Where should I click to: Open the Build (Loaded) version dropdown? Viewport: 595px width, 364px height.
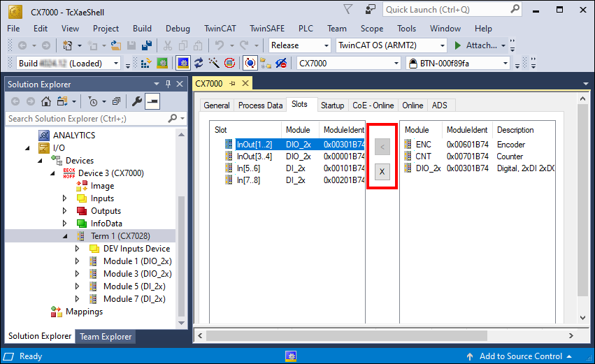pyautogui.click(x=116, y=64)
